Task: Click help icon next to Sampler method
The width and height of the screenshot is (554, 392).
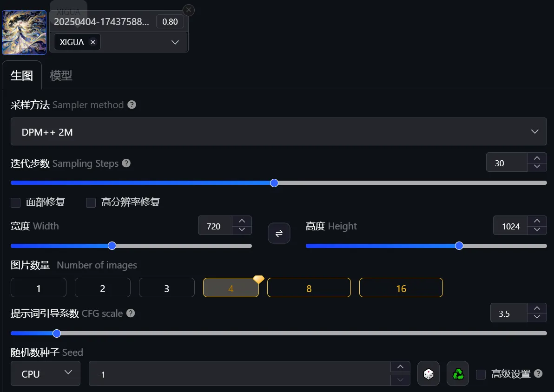Action: tap(132, 105)
